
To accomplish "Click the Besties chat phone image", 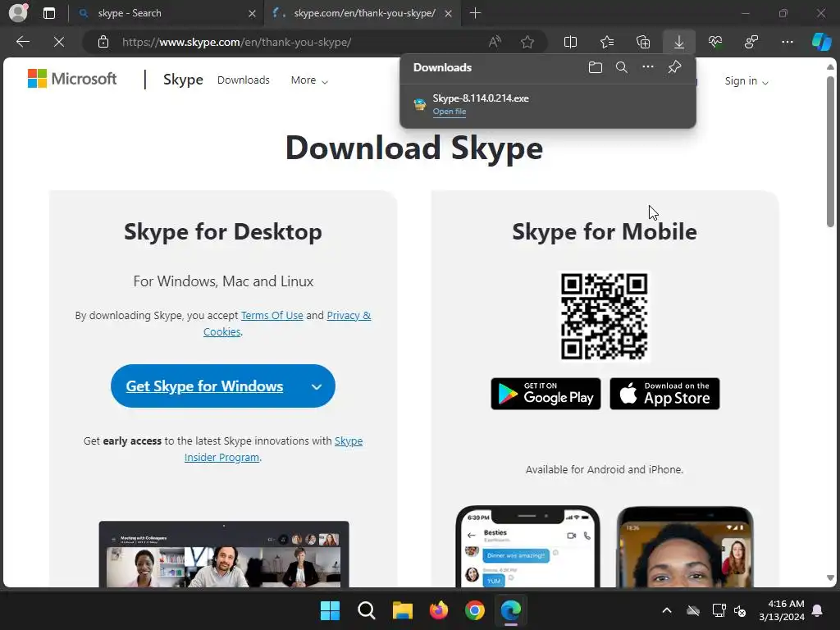I will [x=527, y=546].
